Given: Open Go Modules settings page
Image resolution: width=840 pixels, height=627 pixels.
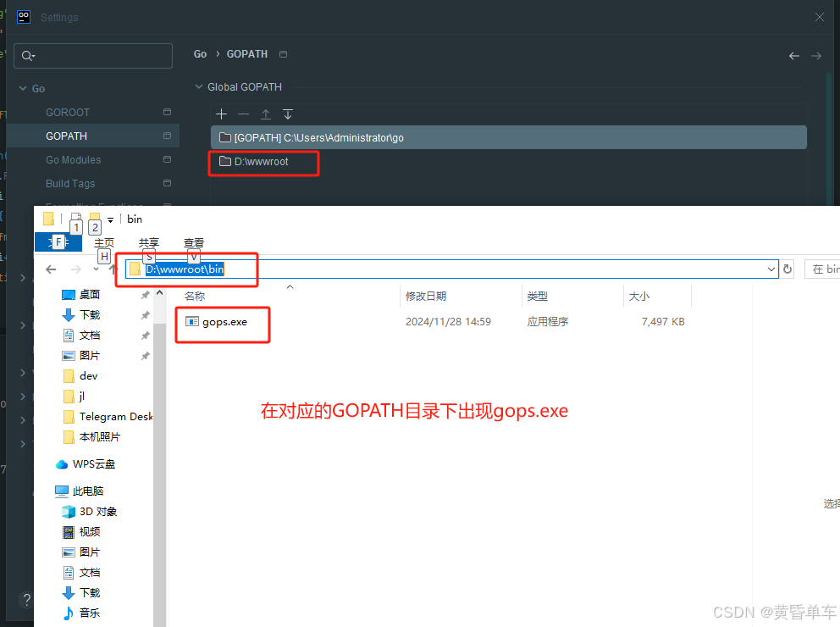Looking at the screenshot, I should tap(74, 159).
